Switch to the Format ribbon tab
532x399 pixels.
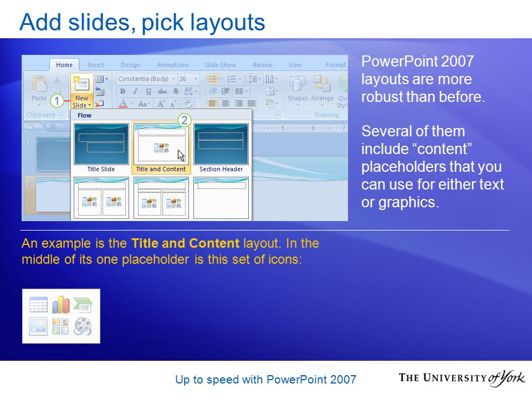336,65
